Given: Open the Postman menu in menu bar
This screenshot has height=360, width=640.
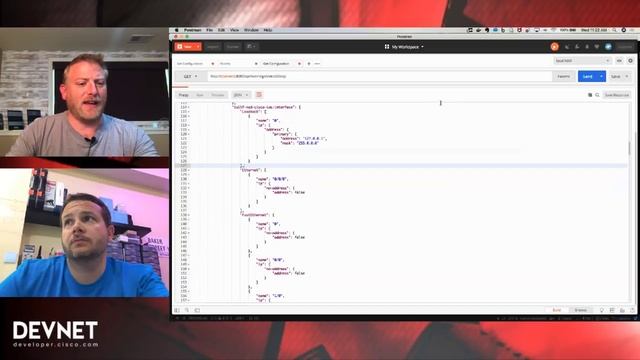Looking at the screenshot, I should (x=192, y=30).
